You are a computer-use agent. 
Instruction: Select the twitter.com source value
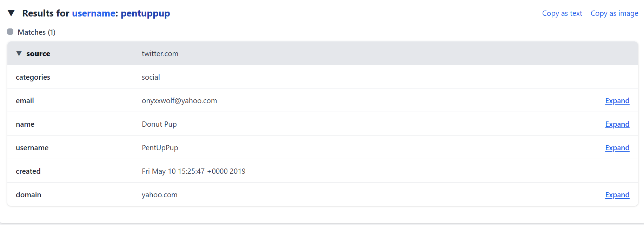[x=160, y=54]
